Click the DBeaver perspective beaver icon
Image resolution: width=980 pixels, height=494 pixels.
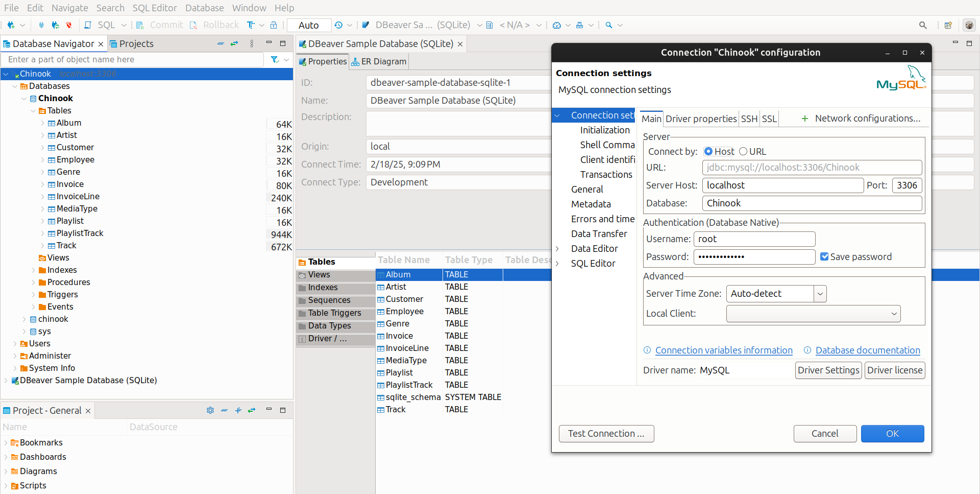(969, 25)
